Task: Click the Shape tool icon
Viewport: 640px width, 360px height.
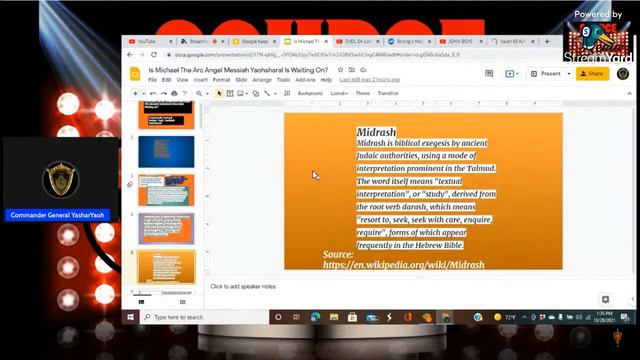Action: pos(256,93)
